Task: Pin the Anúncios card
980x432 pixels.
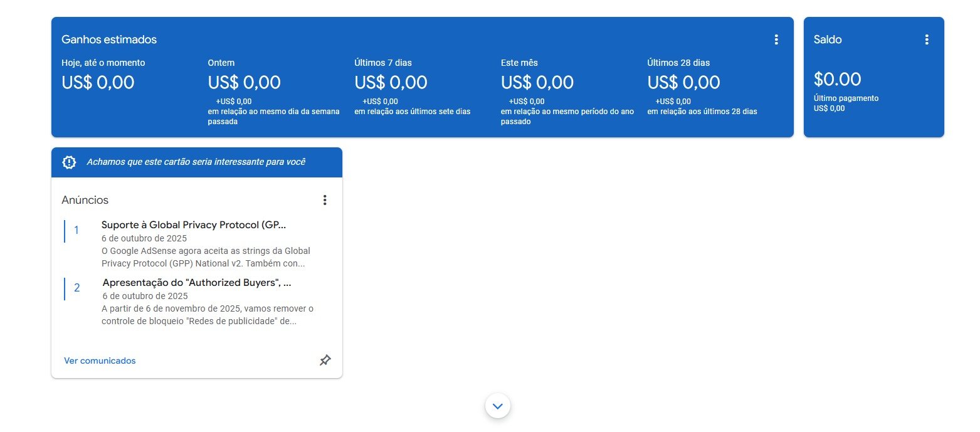Action: [325, 361]
